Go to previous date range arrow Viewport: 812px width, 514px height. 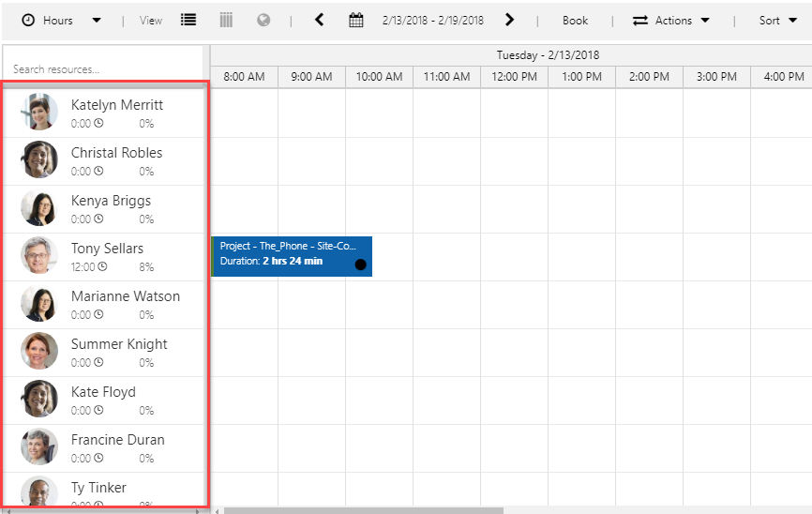[319, 20]
